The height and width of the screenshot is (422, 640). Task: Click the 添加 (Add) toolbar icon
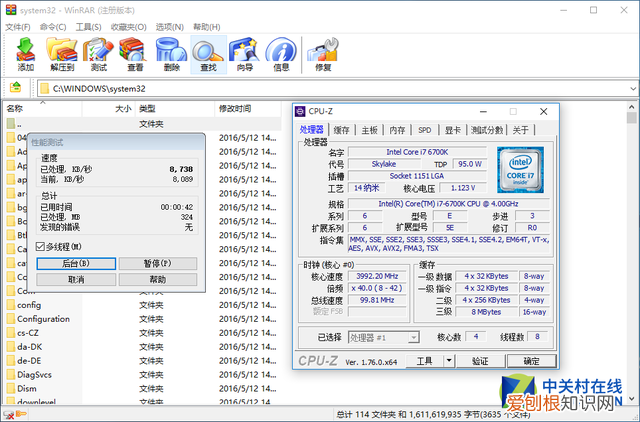pos(25,54)
